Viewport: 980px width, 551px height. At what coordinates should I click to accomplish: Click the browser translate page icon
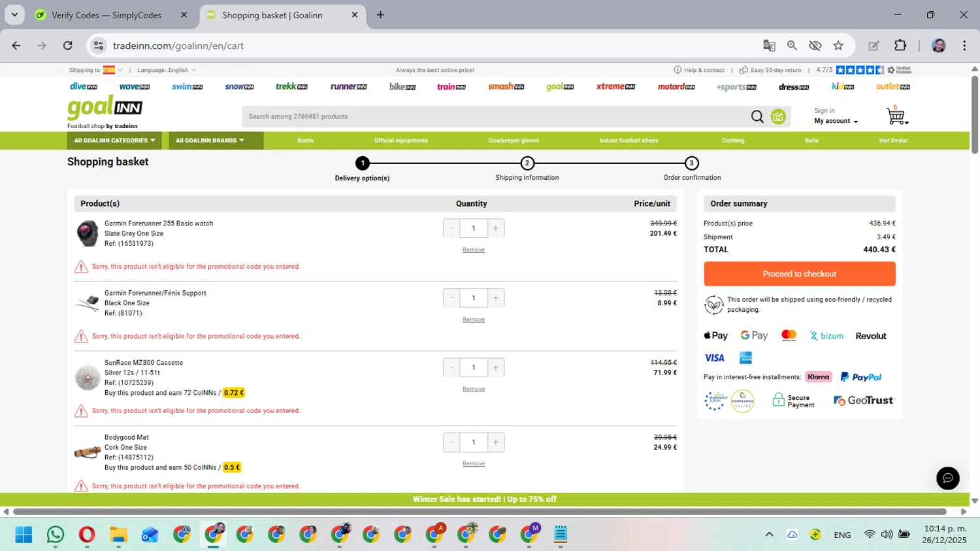point(769,45)
